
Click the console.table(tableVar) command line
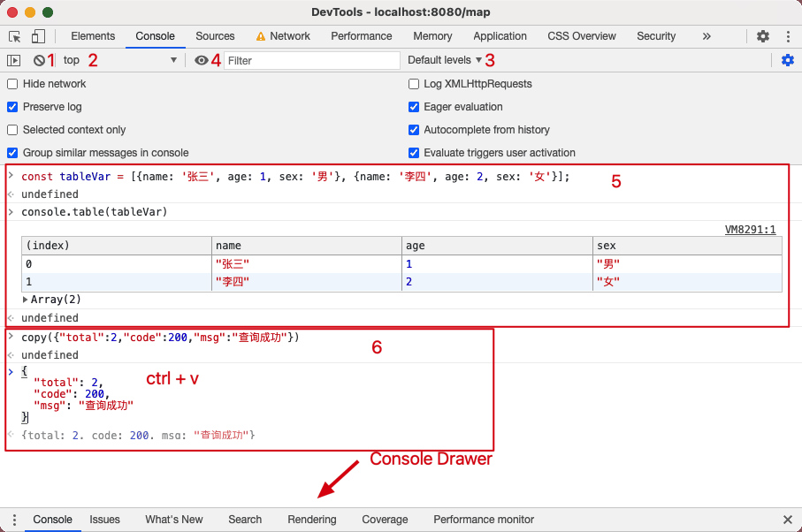94,212
